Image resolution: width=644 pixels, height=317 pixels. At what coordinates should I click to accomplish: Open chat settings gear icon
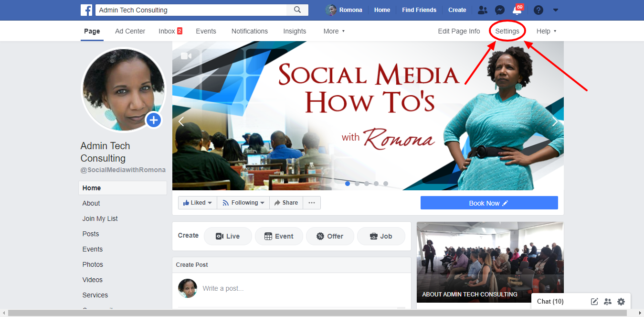pyautogui.click(x=621, y=301)
